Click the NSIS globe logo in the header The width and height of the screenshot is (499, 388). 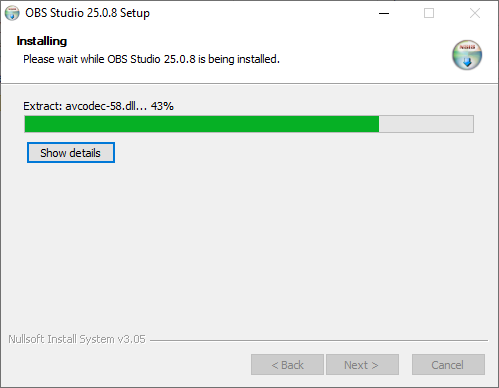tap(467, 55)
